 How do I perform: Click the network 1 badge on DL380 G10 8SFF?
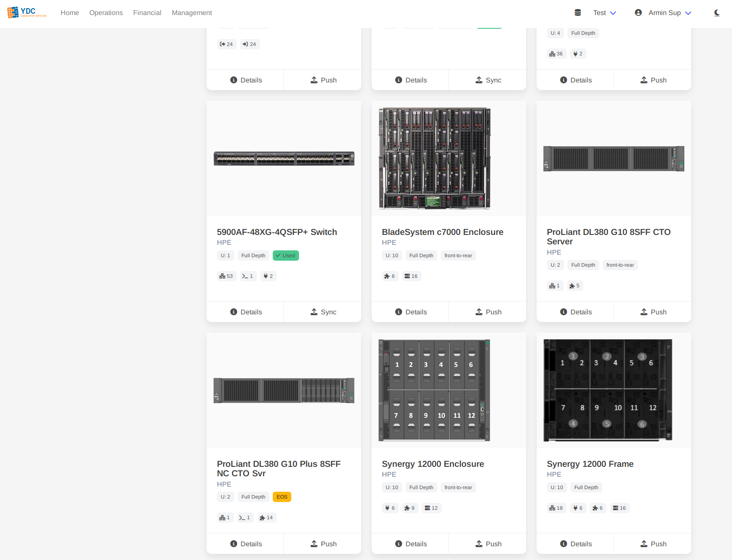tap(555, 286)
